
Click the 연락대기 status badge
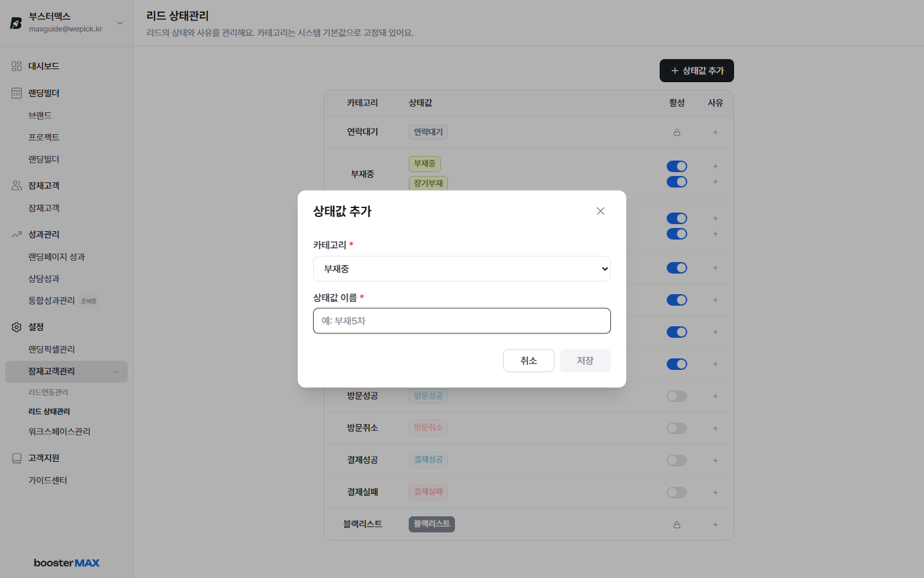pyautogui.click(x=428, y=132)
